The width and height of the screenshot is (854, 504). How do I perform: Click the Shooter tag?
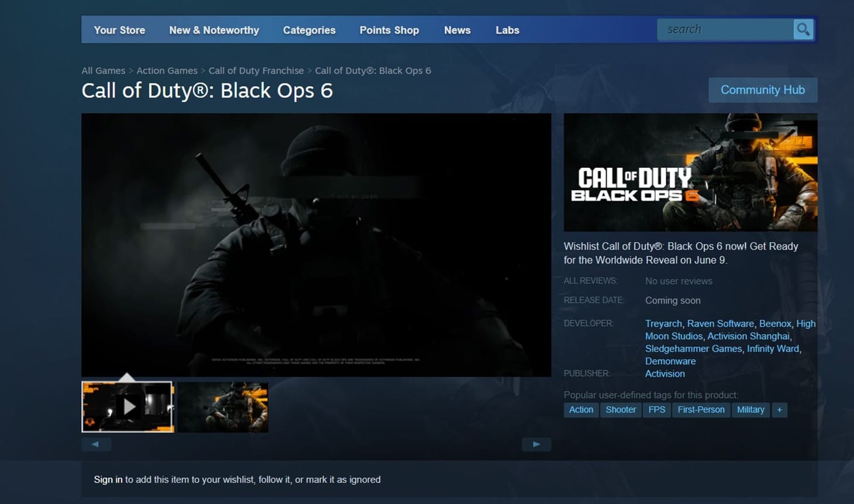tap(621, 409)
